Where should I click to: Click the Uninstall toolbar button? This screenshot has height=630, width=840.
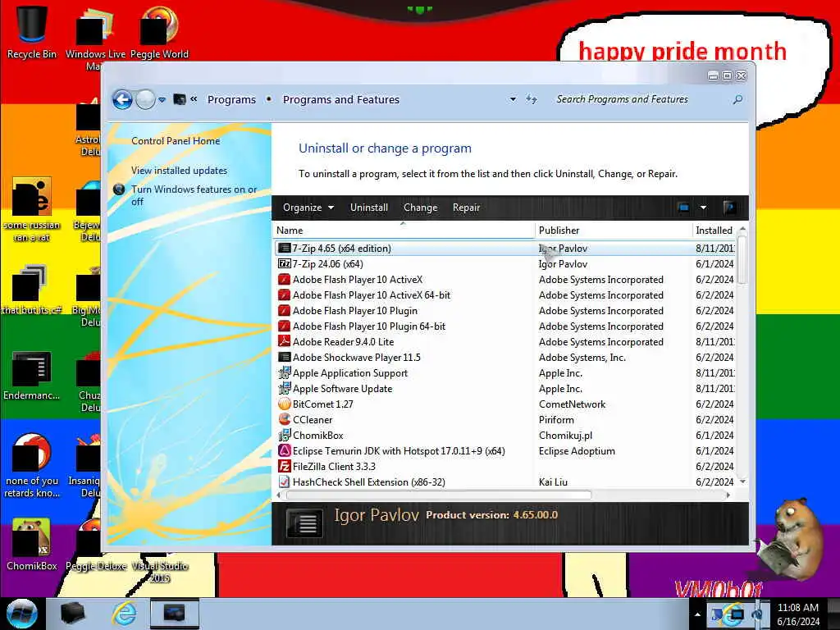(368, 208)
